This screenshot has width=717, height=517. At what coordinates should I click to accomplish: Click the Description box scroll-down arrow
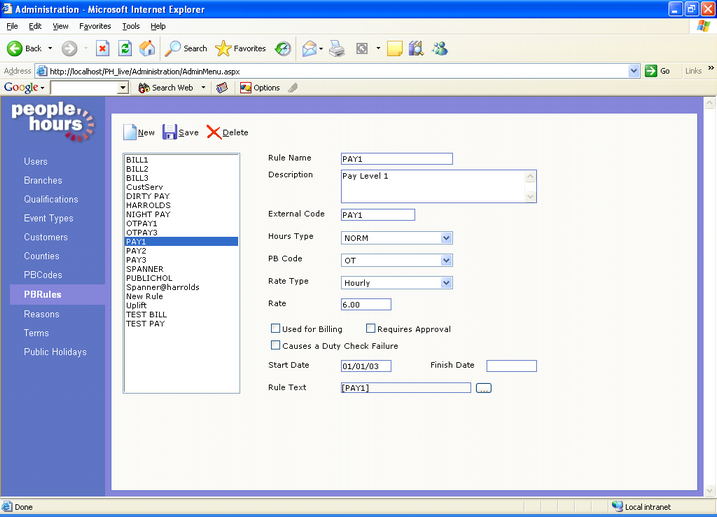click(x=531, y=197)
